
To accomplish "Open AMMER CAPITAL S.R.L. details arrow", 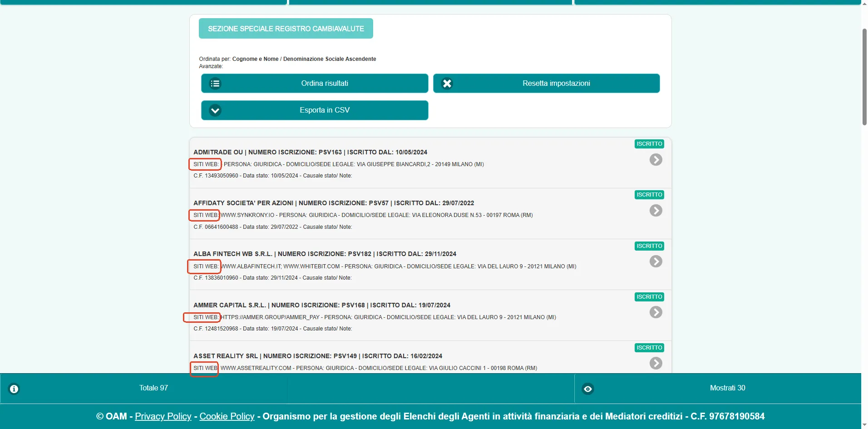I will tap(656, 312).
